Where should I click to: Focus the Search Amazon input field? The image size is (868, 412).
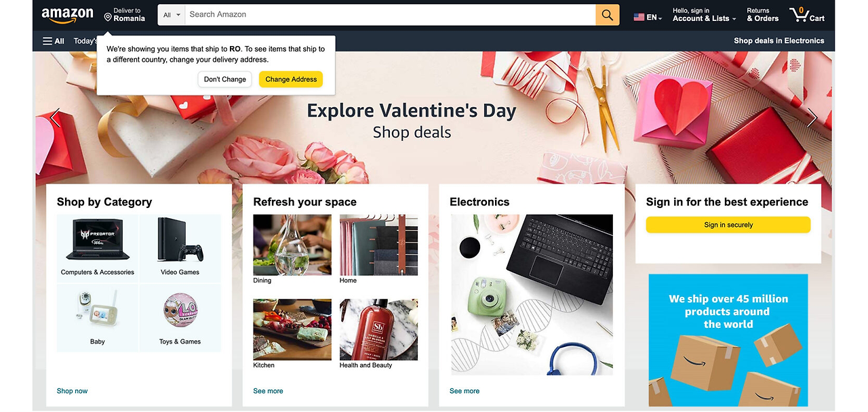391,15
